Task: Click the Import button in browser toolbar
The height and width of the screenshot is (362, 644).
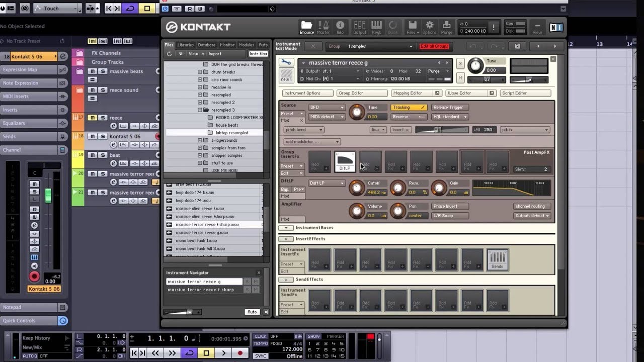Action: point(215,54)
